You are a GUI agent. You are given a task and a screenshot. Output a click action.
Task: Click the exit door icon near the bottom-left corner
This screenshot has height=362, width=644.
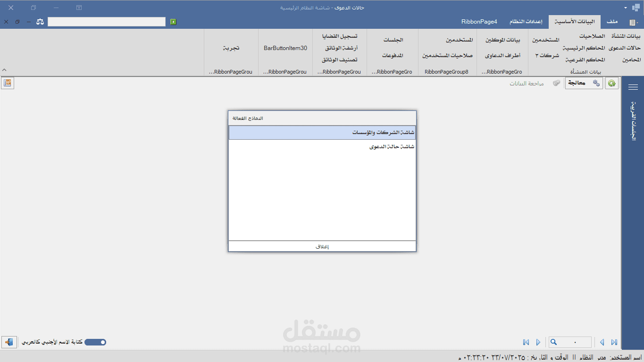coord(9,342)
